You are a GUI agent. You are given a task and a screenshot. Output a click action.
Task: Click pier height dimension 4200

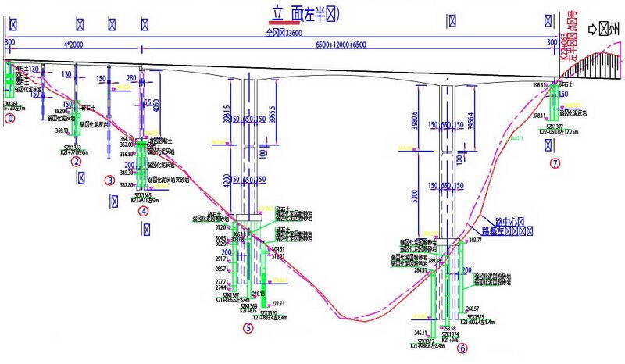pyautogui.click(x=227, y=181)
